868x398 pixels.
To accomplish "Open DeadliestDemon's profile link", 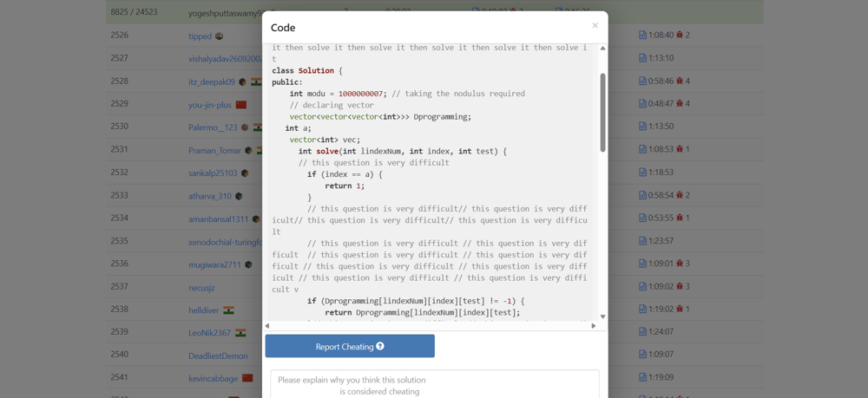I will pos(218,356).
